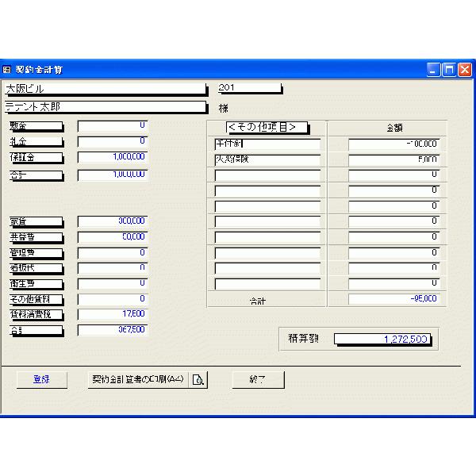Viewport: 476px width, 476px height.
Task: Click the 契約金計算書の印刷 button
Action: (138, 379)
